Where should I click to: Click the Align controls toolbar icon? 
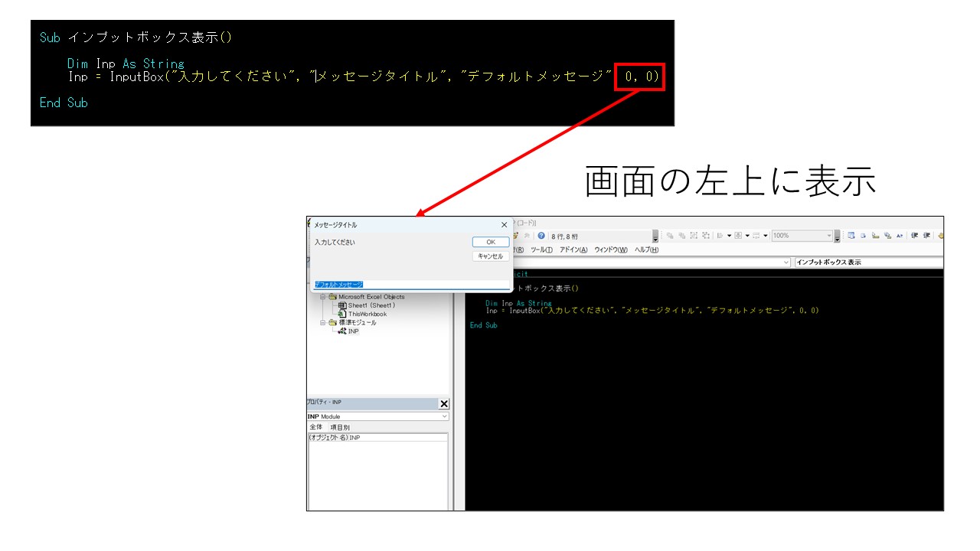(720, 236)
